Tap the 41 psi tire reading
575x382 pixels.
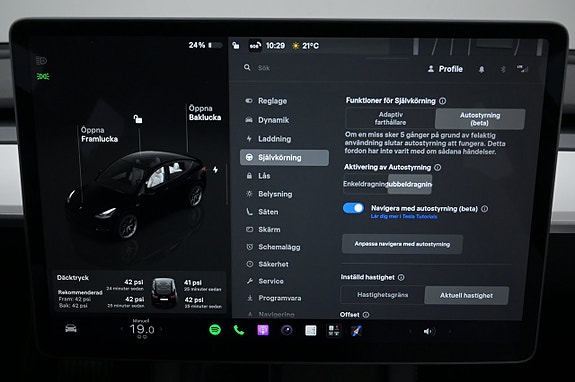(193, 283)
